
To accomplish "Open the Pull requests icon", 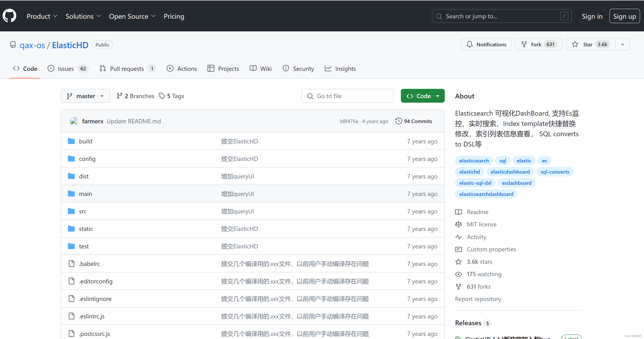I will click(x=103, y=68).
